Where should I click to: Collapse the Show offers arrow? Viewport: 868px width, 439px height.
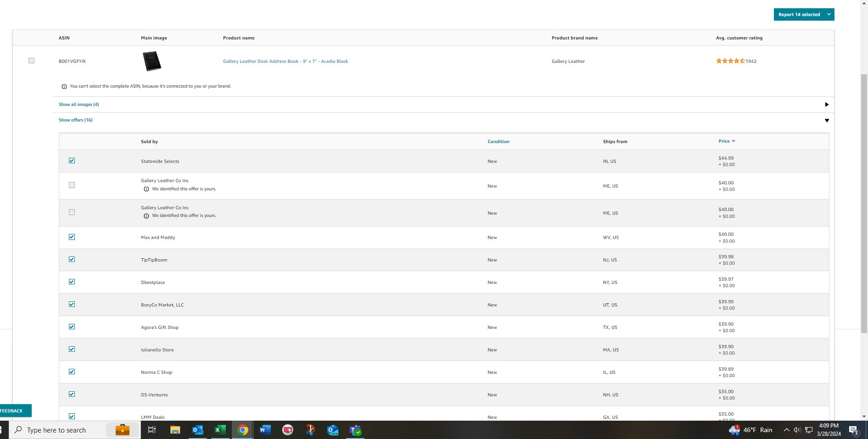[827, 121]
